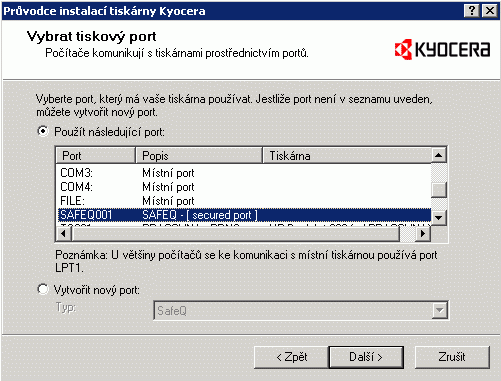Cancel the wizard with Zrušit
This screenshot has height=381, width=501.
point(452,357)
